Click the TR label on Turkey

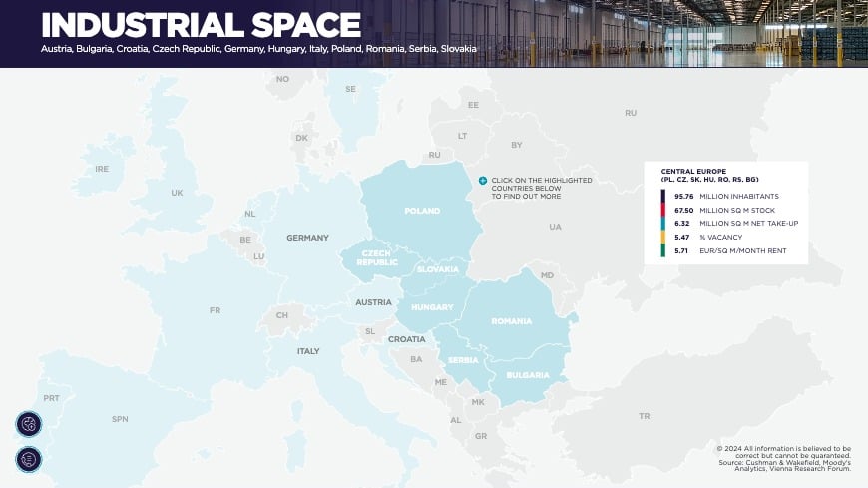(645, 416)
